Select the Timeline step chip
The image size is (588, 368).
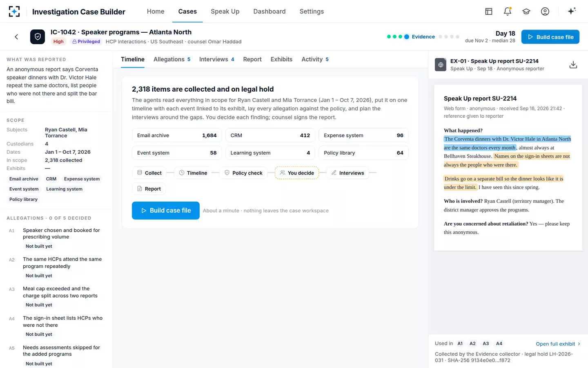point(193,173)
